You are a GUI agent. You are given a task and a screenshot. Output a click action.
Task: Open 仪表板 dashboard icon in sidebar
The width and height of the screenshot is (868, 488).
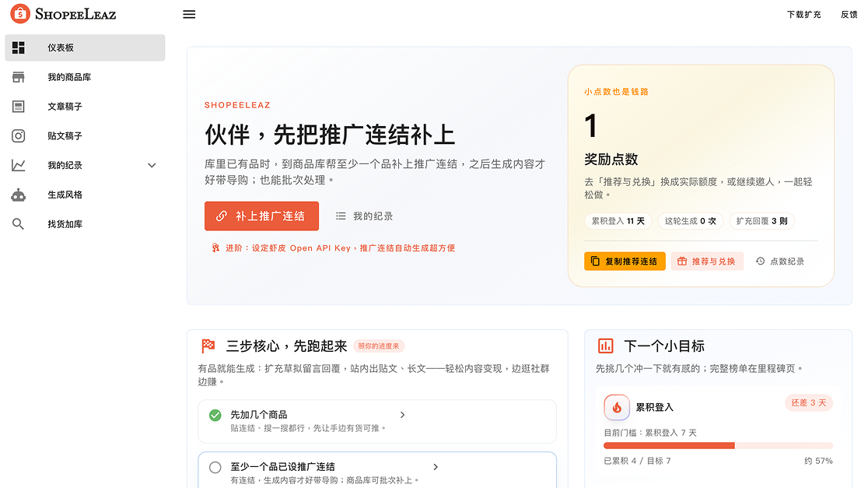[x=19, y=47]
